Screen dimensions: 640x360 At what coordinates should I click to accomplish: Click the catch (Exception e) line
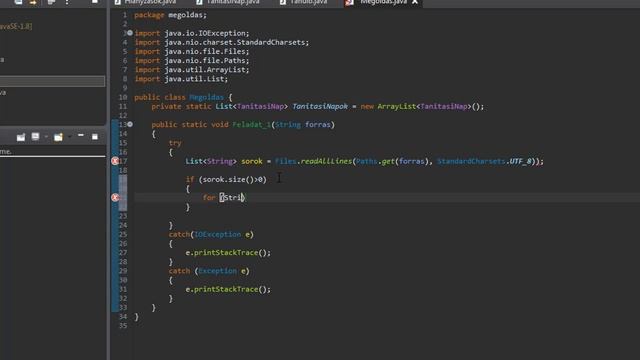point(209,271)
